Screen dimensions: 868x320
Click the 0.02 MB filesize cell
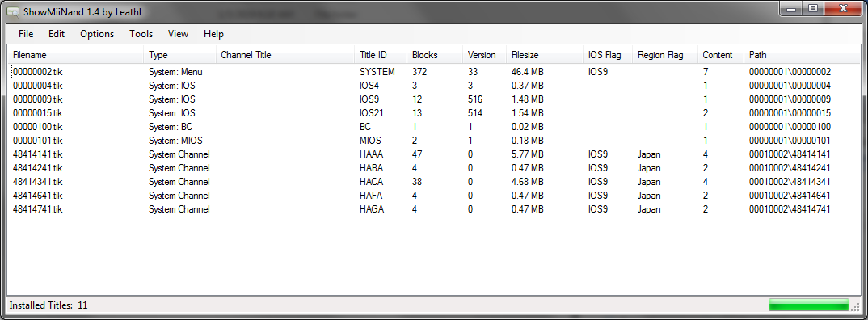[528, 127]
